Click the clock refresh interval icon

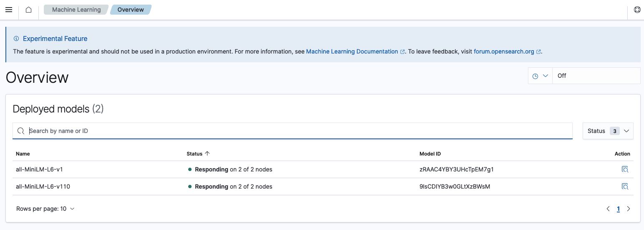(535, 76)
